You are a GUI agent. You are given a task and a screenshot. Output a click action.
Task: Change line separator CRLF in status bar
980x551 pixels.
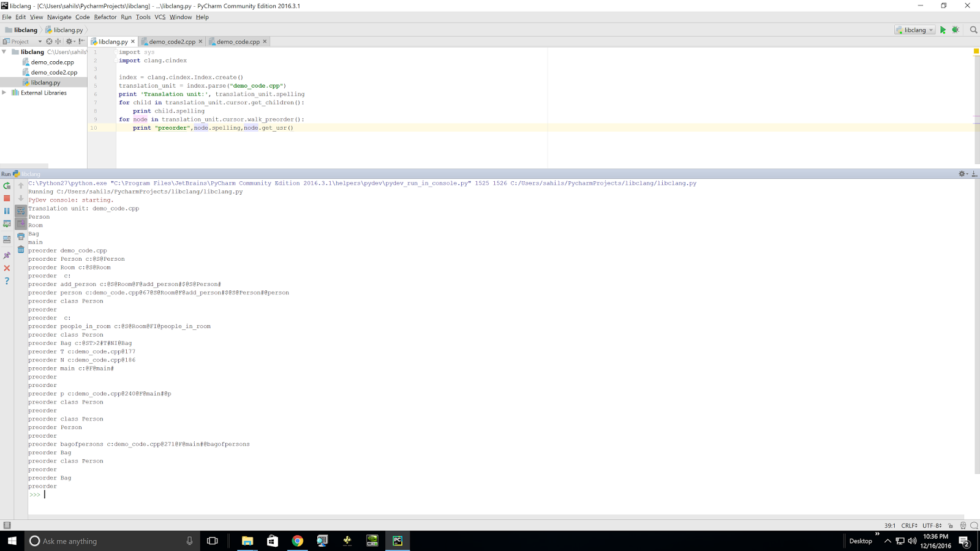[x=910, y=525]
